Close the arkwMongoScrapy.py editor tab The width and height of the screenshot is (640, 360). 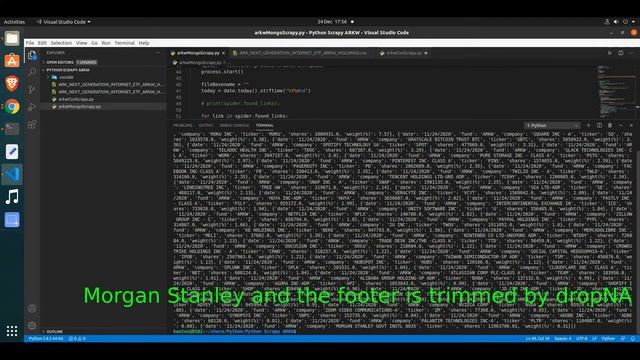tap(223, 53)
